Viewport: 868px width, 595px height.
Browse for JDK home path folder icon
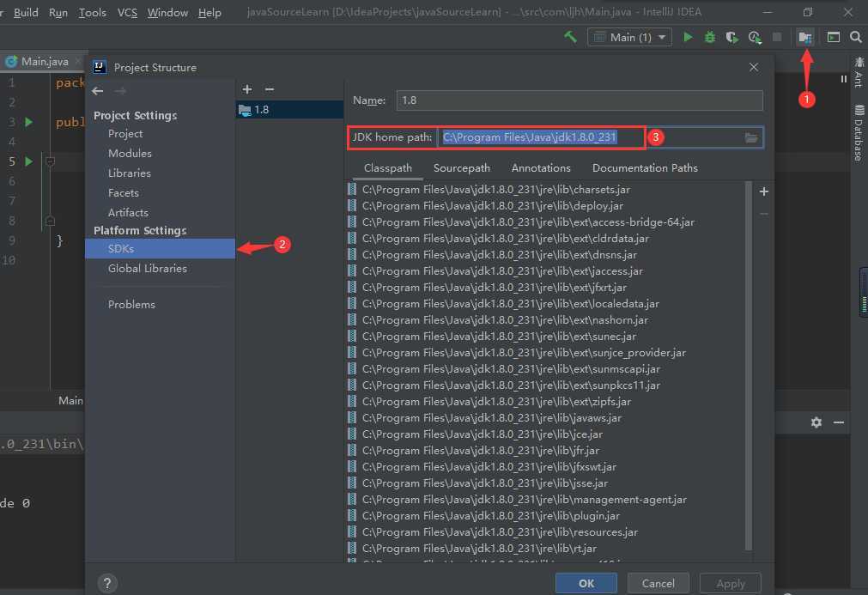coord(751,137)
